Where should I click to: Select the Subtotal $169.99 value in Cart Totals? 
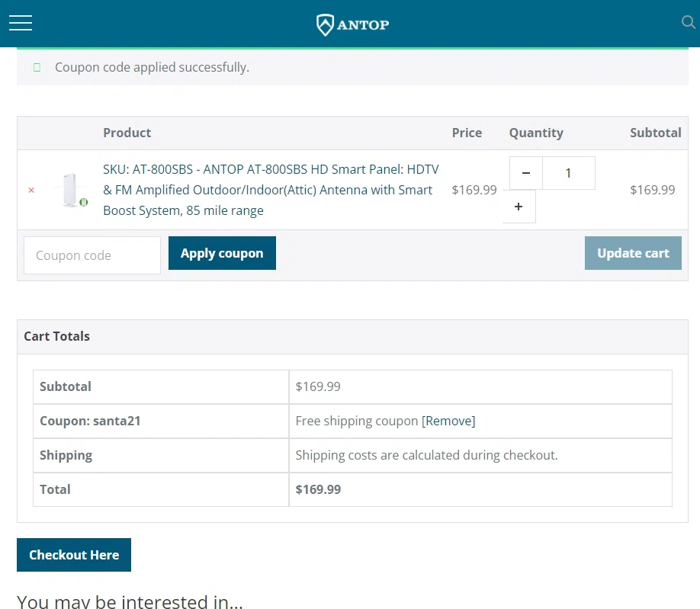318,386
